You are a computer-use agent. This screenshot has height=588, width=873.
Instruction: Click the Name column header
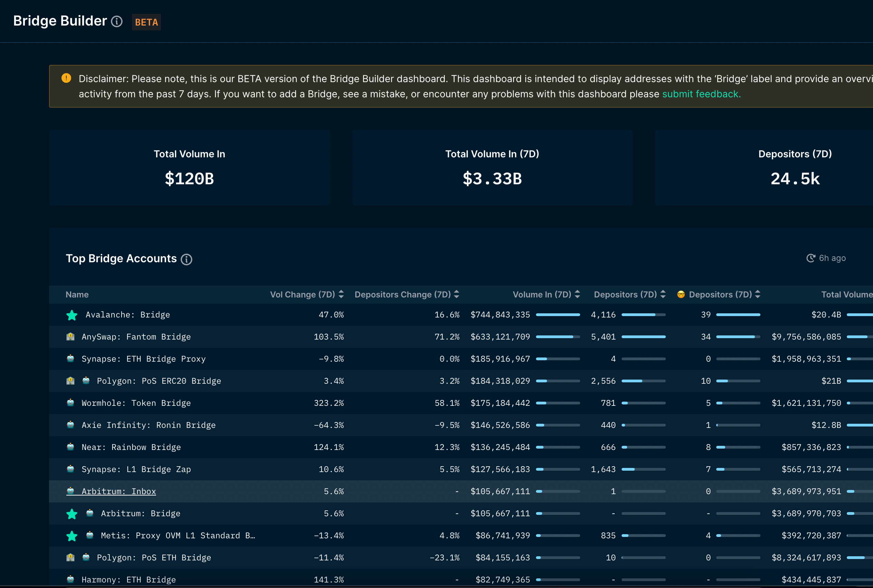(77, 294)
